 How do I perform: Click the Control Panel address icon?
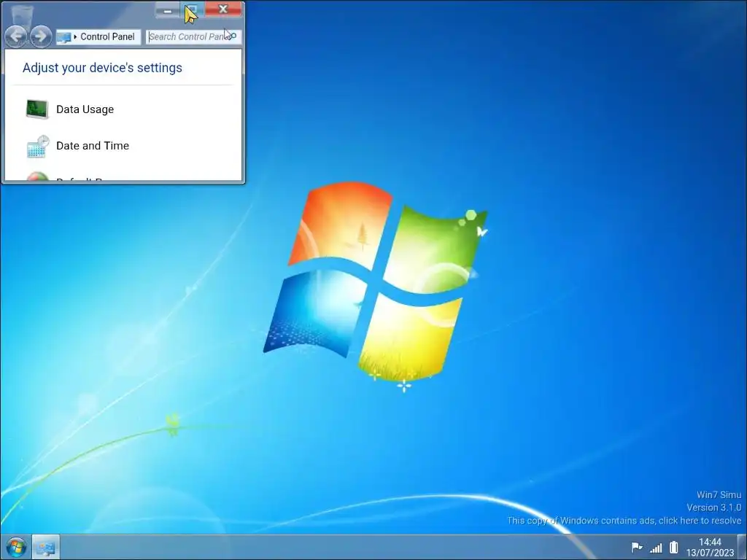64,37
